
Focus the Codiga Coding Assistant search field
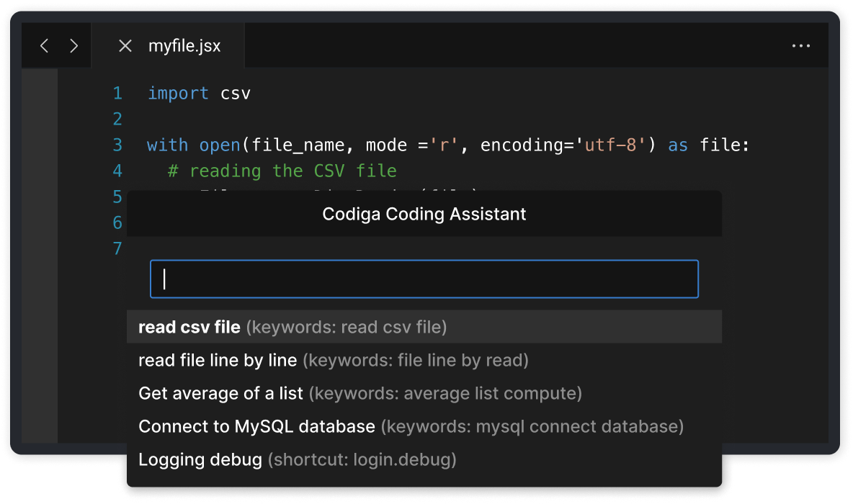pyautogui.click(x=424, y=279)
